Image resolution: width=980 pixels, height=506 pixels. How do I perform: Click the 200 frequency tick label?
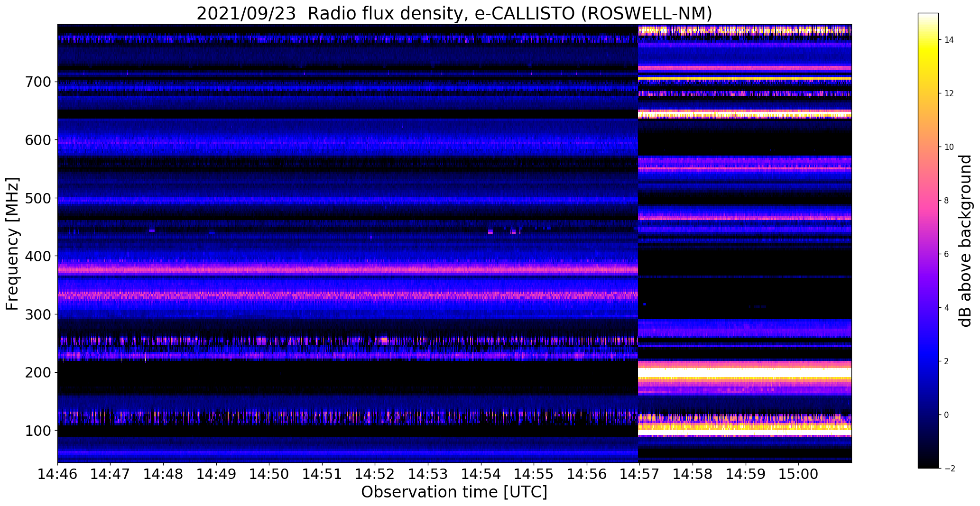coord(38,373)
